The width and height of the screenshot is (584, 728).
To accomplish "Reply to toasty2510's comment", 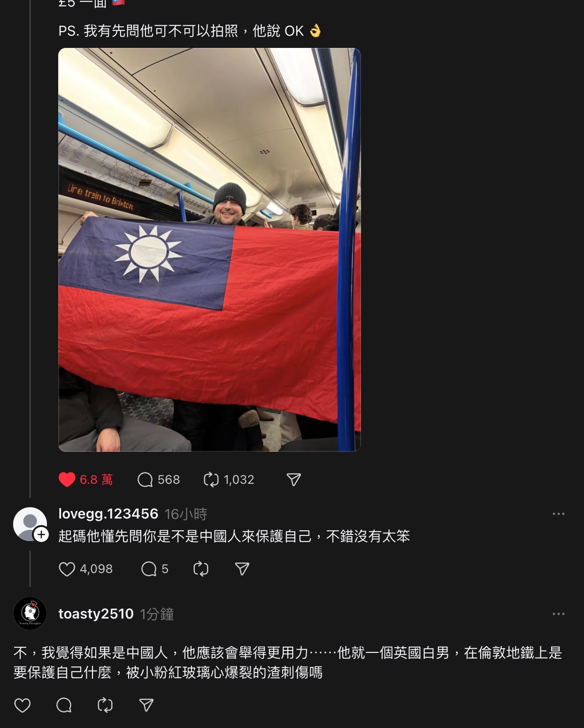I will [64, 705].
